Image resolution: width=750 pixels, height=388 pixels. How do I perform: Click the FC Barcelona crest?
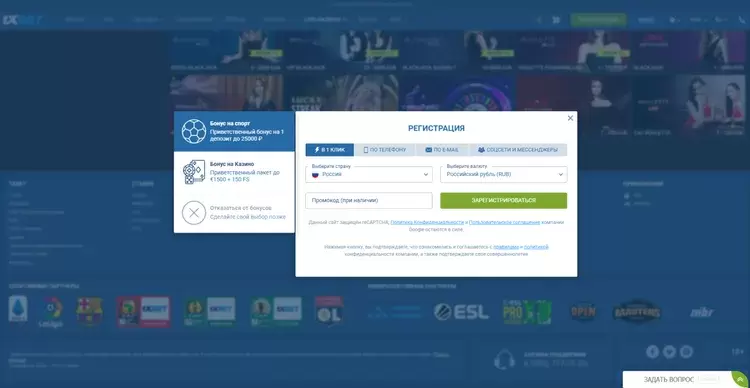click(89, 311)
